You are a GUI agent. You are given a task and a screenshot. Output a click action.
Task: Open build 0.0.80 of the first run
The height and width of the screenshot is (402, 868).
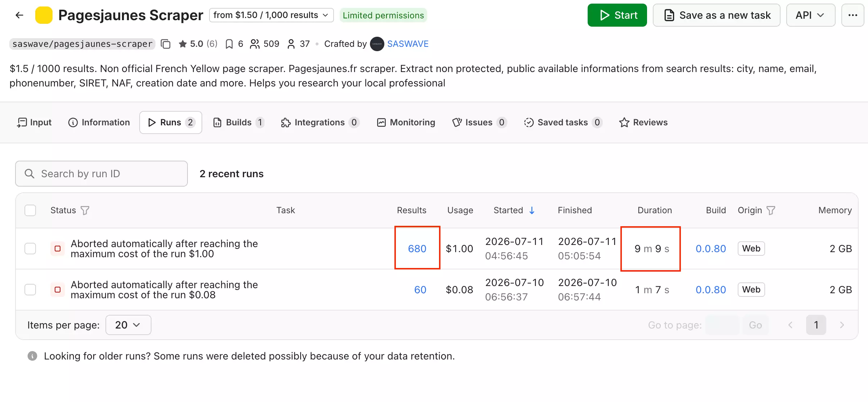coord(711,249)
